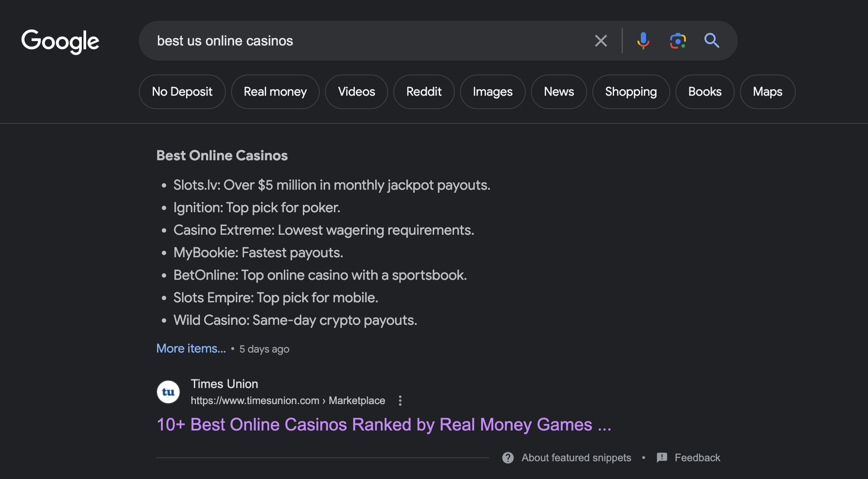The width and height of the screenshot is (868, 479).
Task: Click the question mark icon near featured snippets
Action: point(507,457)
